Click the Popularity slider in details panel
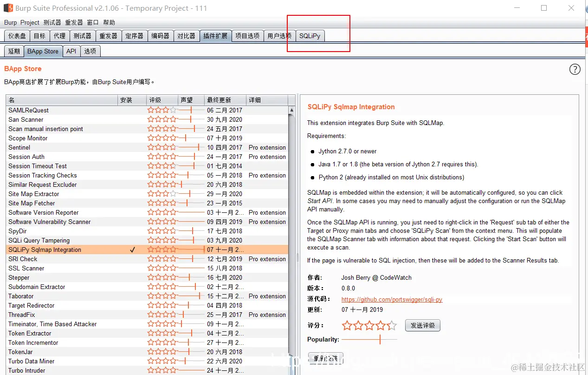 click(x=369, y=340)
